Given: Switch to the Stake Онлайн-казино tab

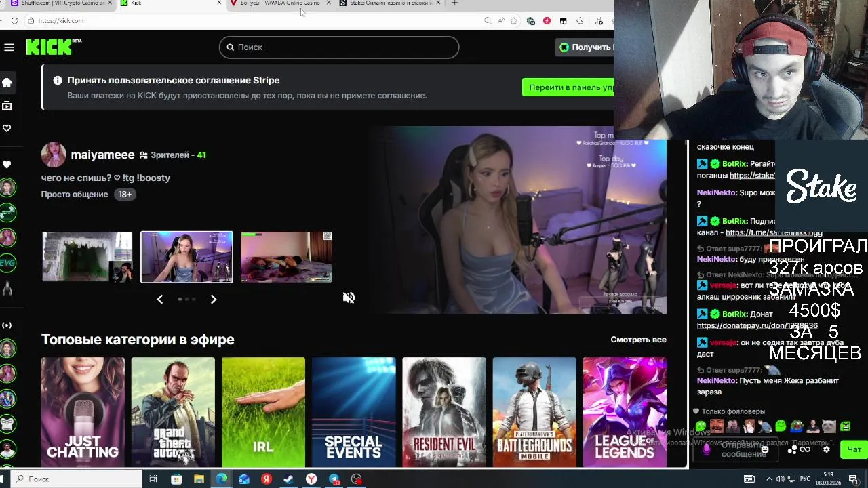Looking at the screenshot, I should tap(390, 3).
